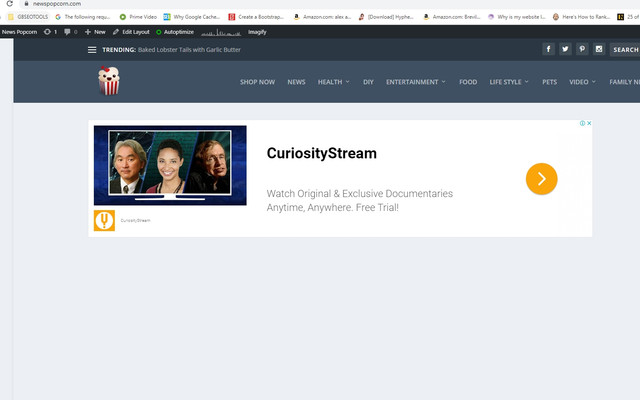Image resolution: width=640 pixels, height=400 pixels.
Task: Expand the LIFE STYLE dropdown menu
Action: pyautogui.click(x=509, y=82)
